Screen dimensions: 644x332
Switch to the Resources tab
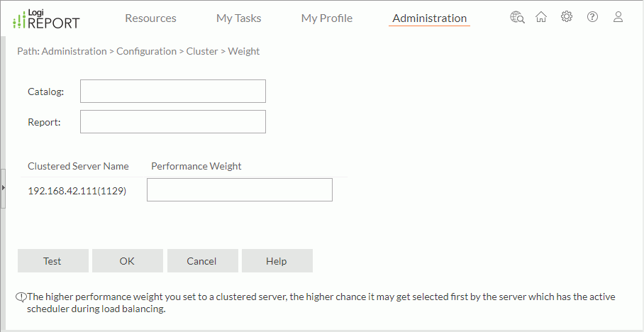(150, 18)
